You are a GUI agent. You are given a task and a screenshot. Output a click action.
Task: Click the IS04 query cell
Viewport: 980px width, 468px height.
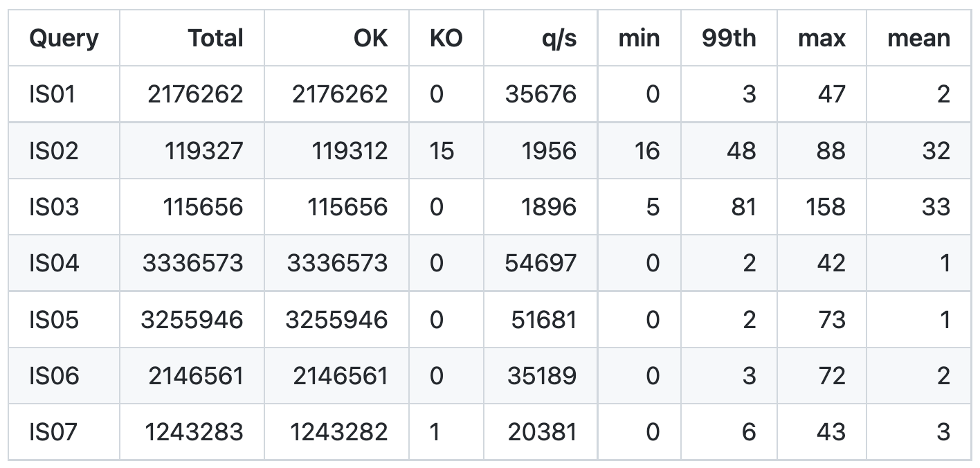(x=54, y=263)
